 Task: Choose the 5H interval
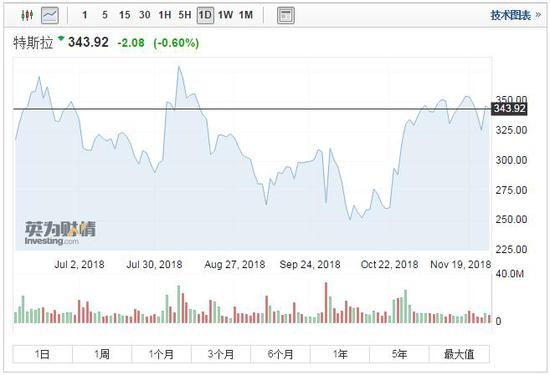185,15
